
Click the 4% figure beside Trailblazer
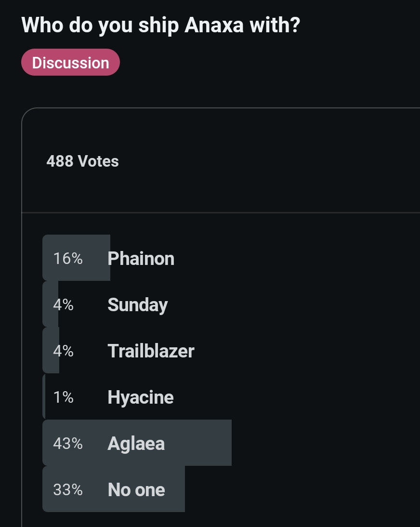(63, 351)
